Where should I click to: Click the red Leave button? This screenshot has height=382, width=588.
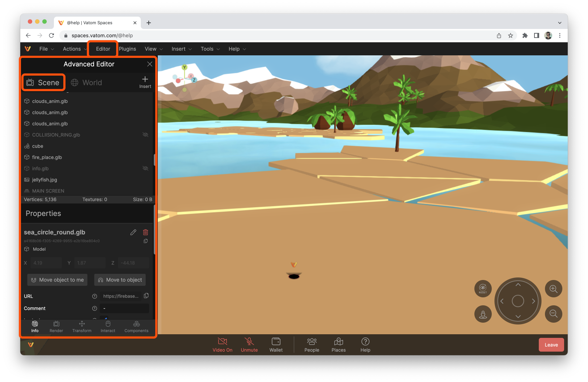point(551,345)
